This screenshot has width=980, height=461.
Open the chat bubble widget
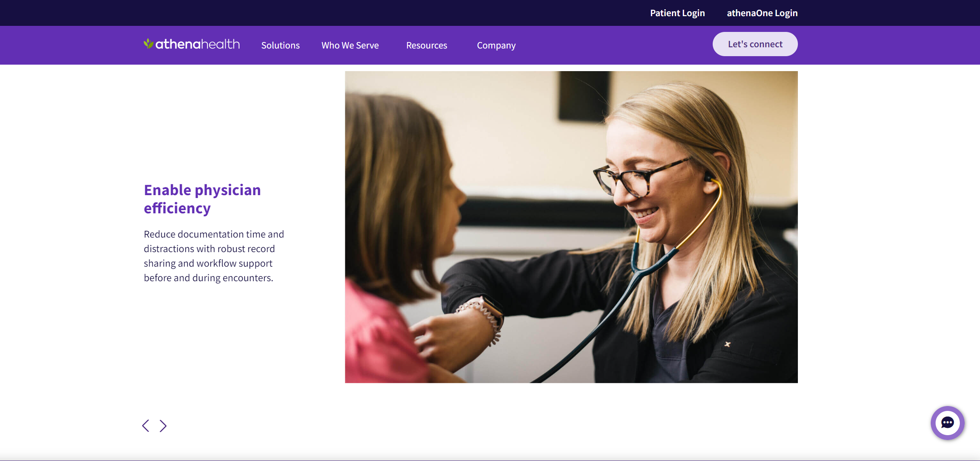click(x=947, y=423)
